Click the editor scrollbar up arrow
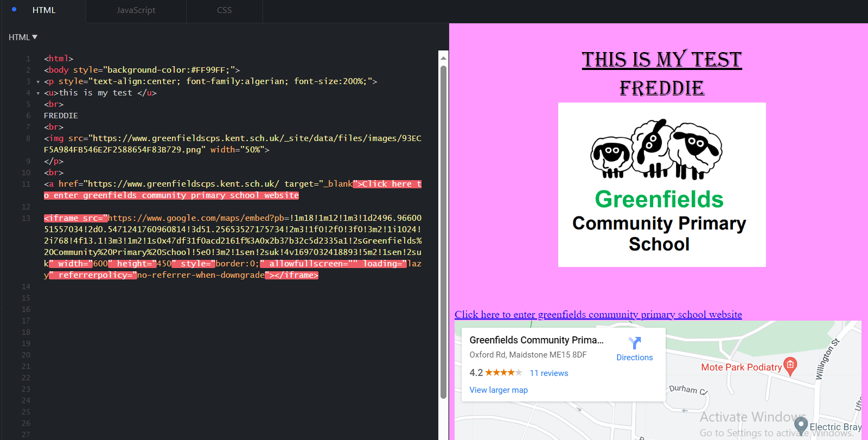 (x=443, y=58)
